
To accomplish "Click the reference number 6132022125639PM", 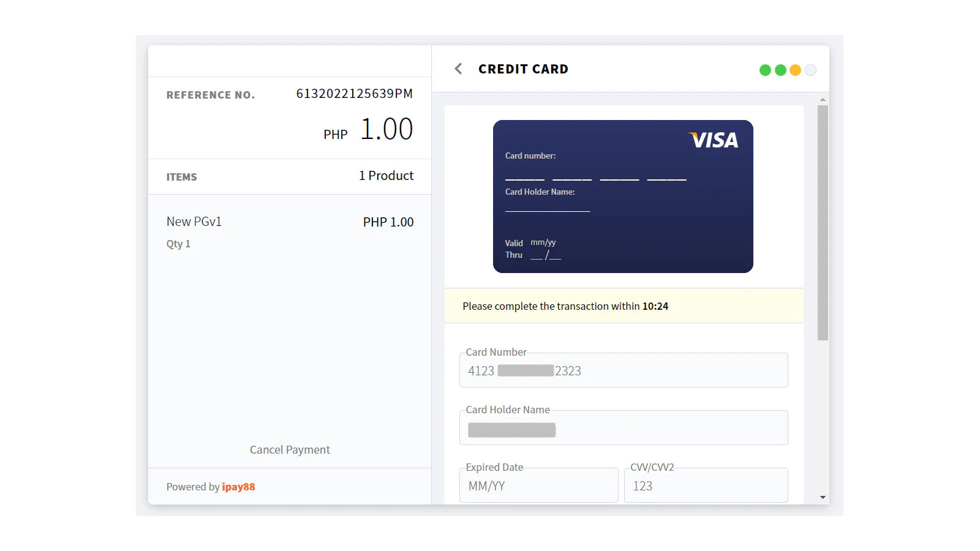I will (x=355, y=94).
